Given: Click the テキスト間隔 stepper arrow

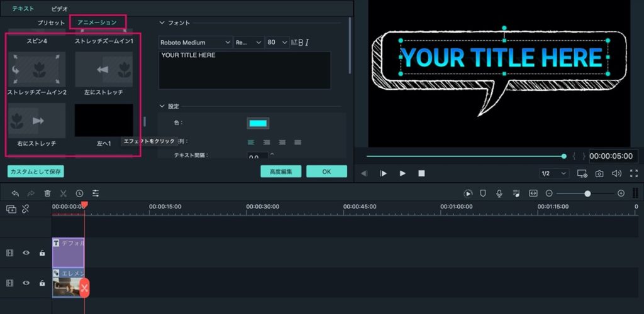Looking at the screenshot, I should click(272, 154).
